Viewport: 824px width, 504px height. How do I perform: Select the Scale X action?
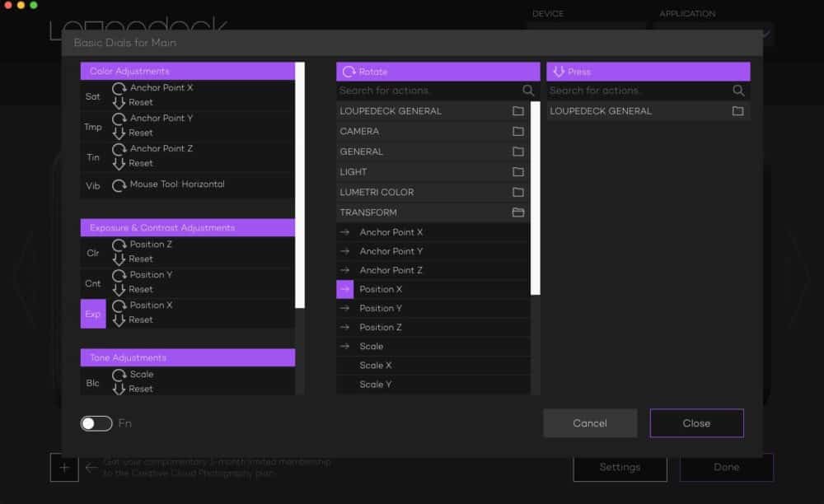(x=433, y=365)
